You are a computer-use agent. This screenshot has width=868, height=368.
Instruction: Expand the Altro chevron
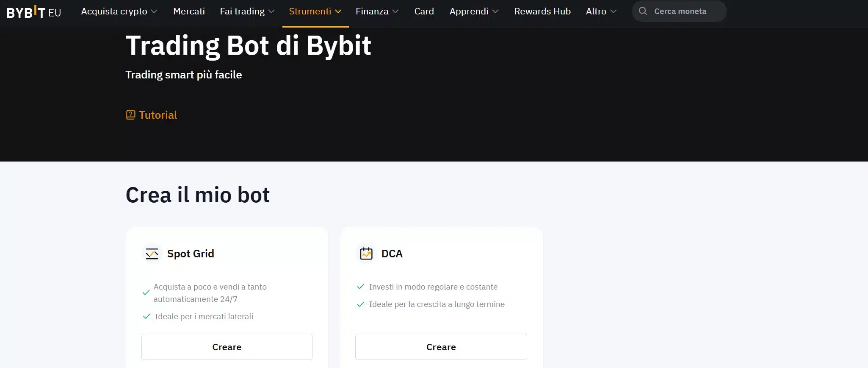[614, 11]
